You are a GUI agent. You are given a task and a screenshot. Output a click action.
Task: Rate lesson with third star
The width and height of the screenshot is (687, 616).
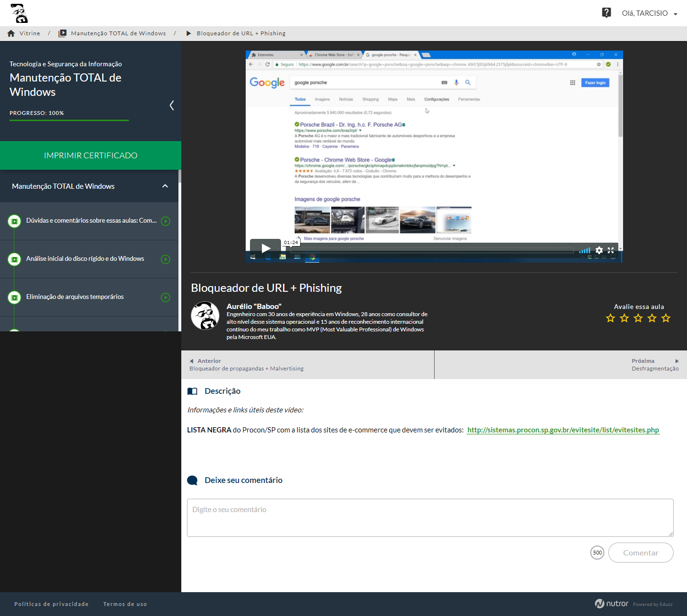point(638,318)
